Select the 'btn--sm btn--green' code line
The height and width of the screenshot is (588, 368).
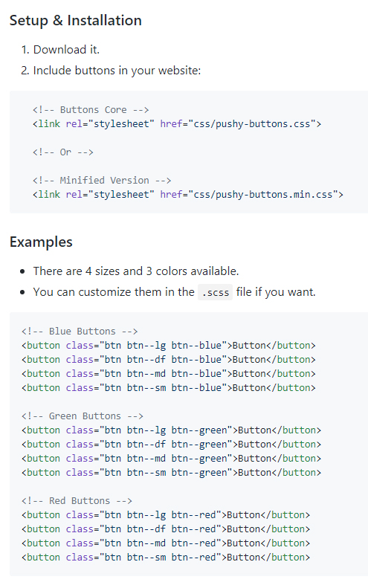(172, 473)
